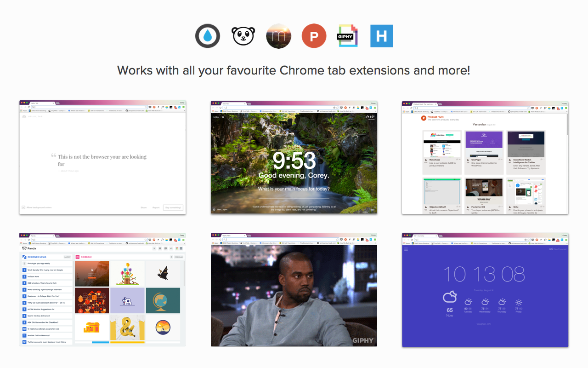Click the 19° weather widget in Momentum

click(370, 117)
